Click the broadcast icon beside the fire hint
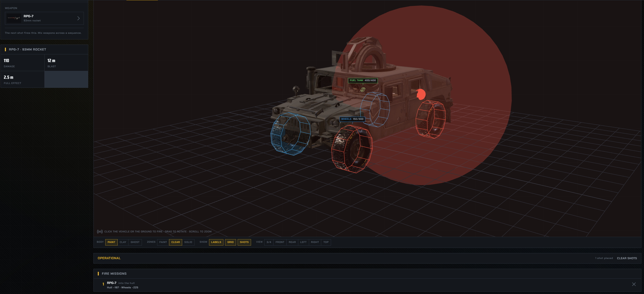644x294 pixels. coord(100,232)
